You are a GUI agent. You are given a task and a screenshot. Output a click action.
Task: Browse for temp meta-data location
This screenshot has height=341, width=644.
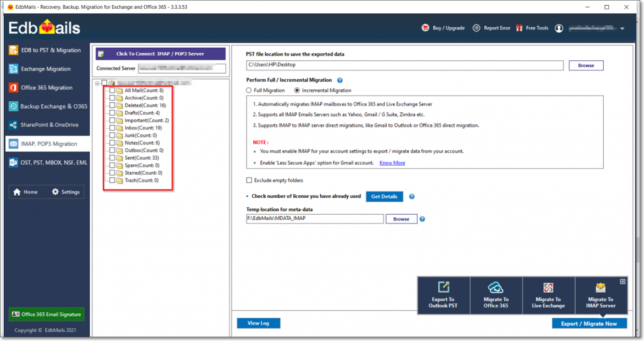click(401, 219)
